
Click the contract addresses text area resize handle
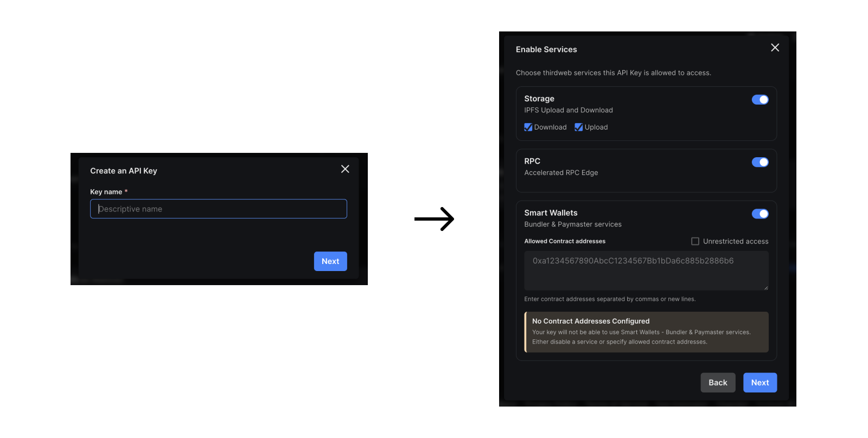(765, 287)
